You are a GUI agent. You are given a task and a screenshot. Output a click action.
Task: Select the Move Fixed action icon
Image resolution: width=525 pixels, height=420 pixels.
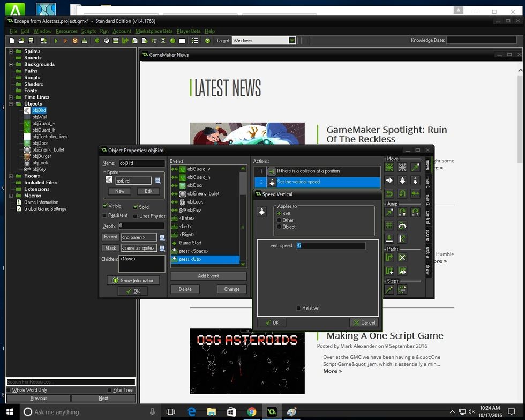[x=389, y=167]
